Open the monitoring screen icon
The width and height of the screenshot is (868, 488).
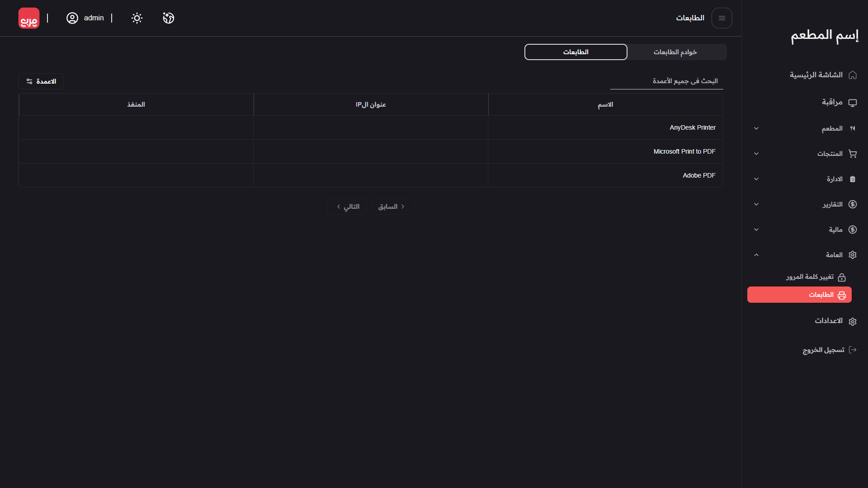tap(853, 103)
